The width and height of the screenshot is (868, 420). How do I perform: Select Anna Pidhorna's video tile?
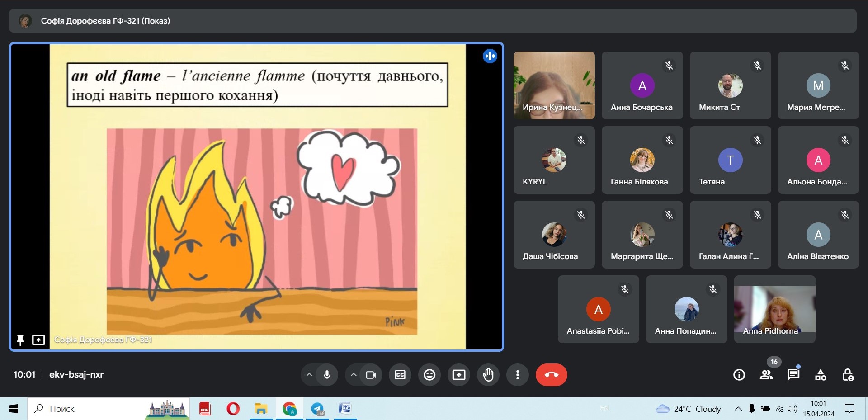(x=774, y=309)
